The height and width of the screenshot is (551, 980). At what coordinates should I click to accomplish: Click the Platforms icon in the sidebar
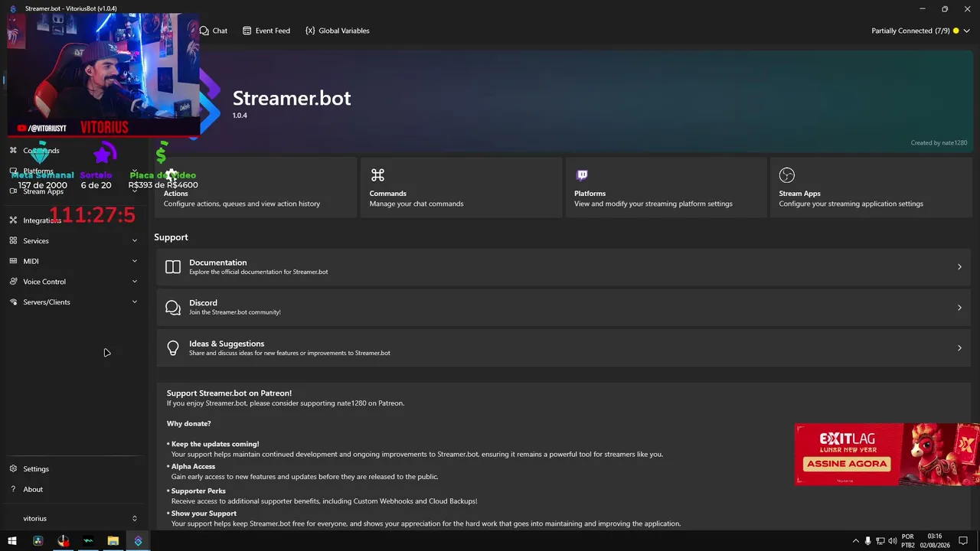click(13, 171)
